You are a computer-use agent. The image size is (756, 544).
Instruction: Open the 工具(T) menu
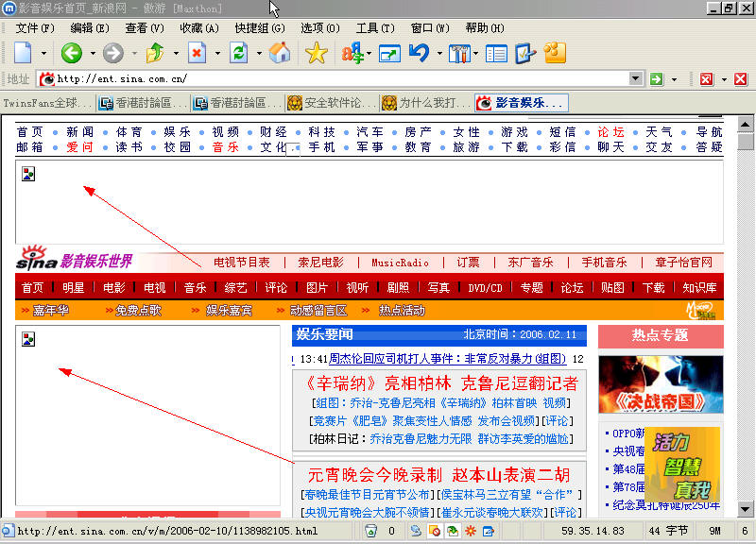coord(375,28)
